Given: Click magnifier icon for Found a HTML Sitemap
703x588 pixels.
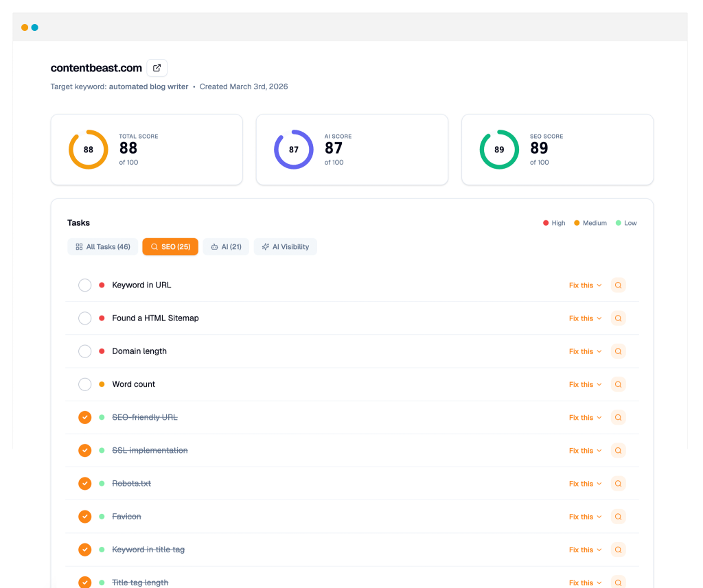Looking at the screenshot, I should (x=618, y=318).
